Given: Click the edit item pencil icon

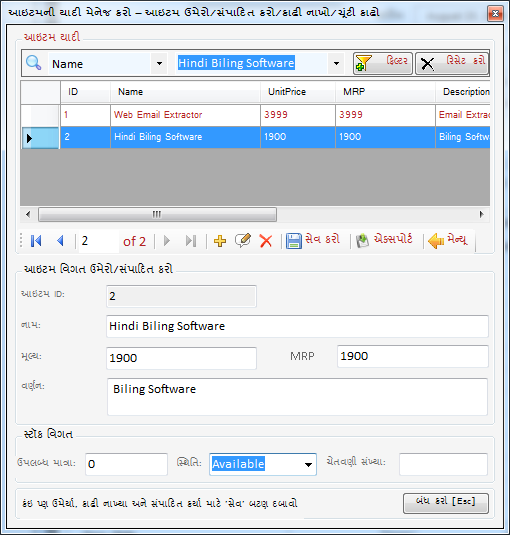Looking at the screenshot, I should (243, 241).
